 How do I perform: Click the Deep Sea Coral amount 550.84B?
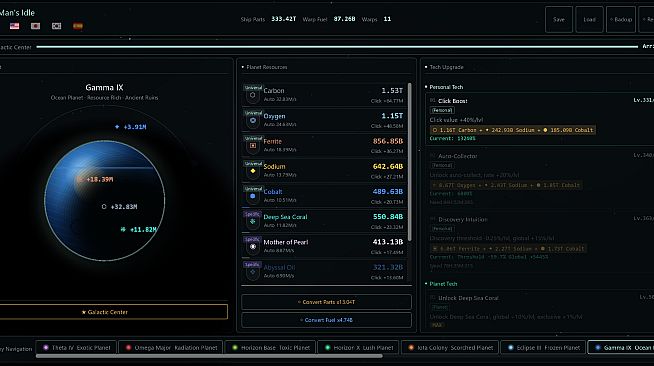pos(388,217)
